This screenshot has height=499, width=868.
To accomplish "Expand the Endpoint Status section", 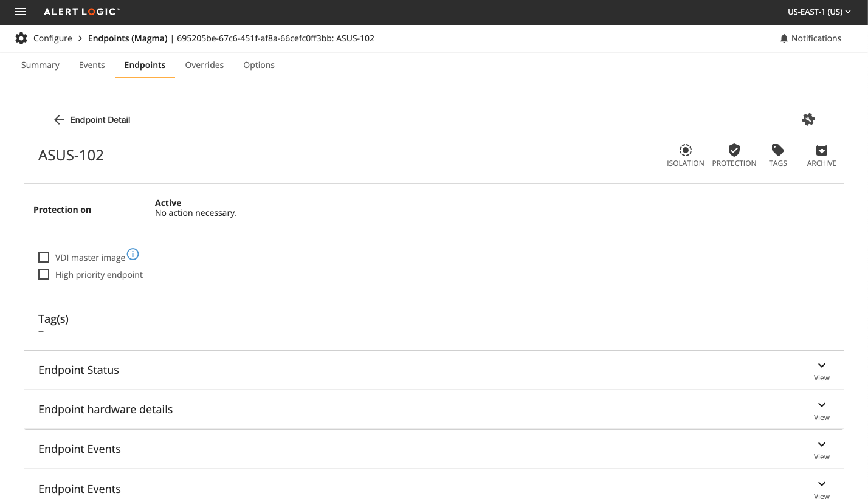I will coord(821,370).
